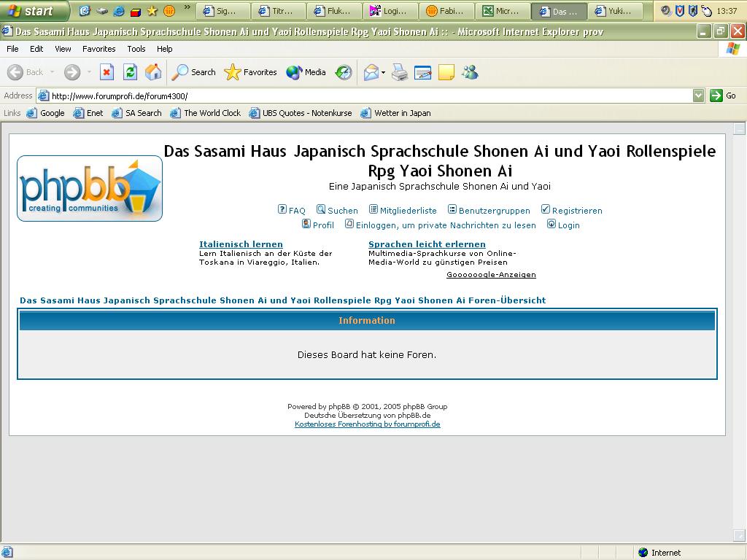Go to the Home page icon
Screen dimensions: 747x560
click(x=153, y=72)
